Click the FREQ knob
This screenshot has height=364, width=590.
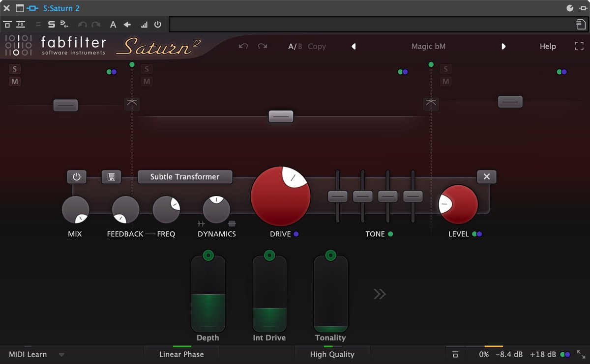[166, 210]
